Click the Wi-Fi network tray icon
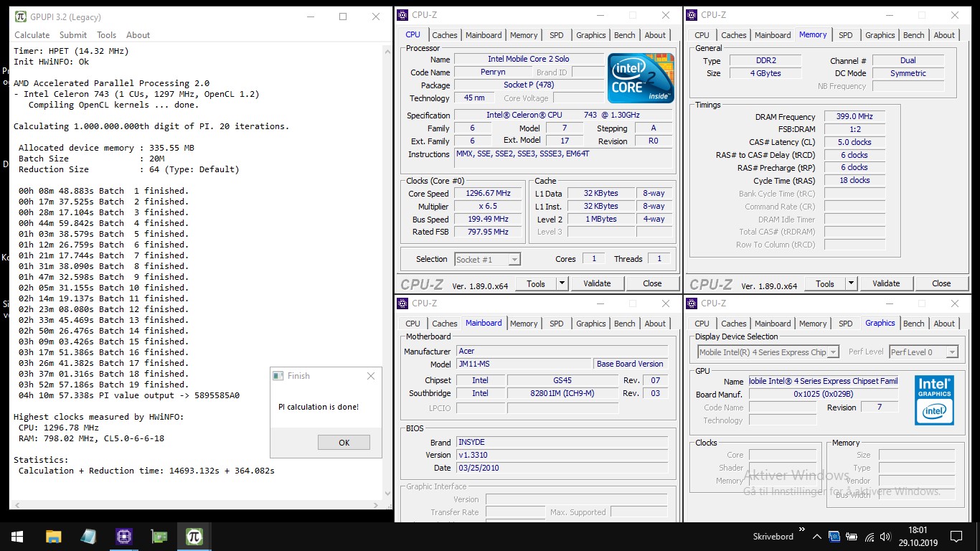Screen dimensions: 980x551 tap(870, 536)
